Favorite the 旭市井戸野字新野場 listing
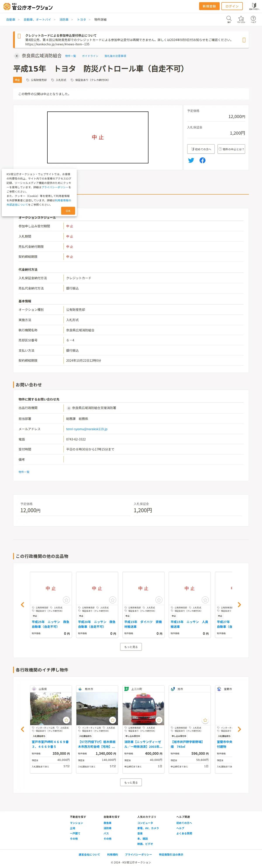The width and height of the screenshot is (262, 868). pyautogui.click(x=205, y=720)
